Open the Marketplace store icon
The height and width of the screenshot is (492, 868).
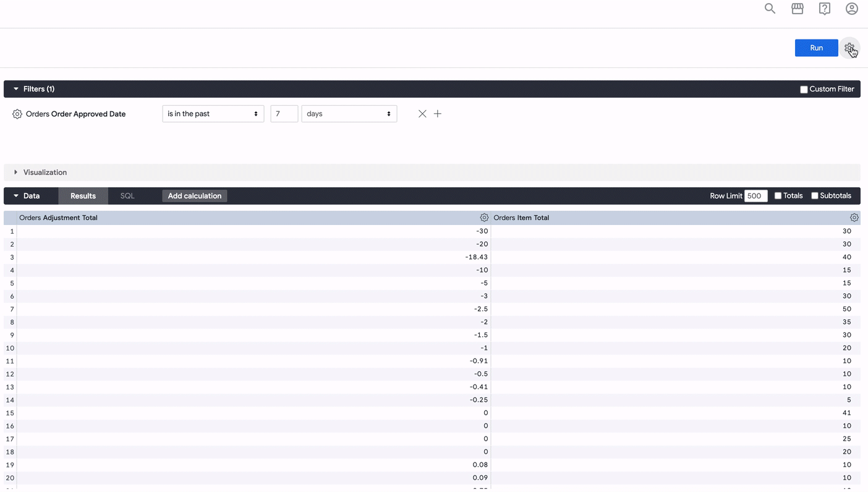(x=798, y=9)
